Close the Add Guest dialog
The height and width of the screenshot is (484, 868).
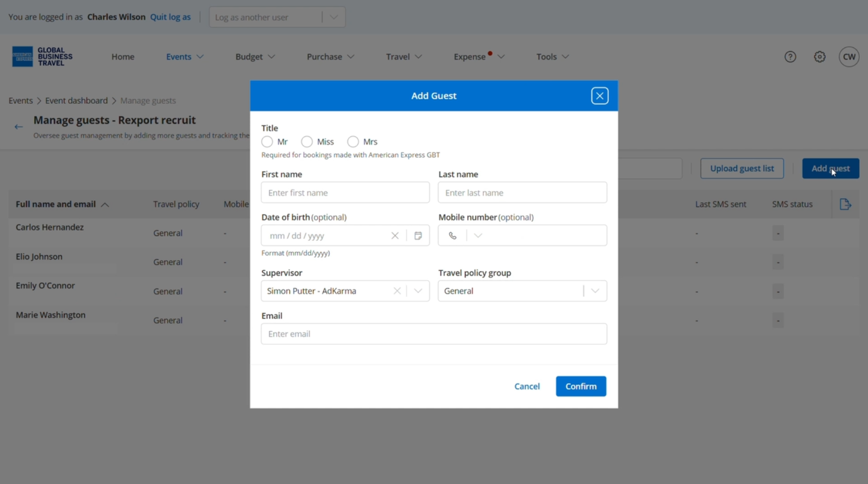click(599, 96)
